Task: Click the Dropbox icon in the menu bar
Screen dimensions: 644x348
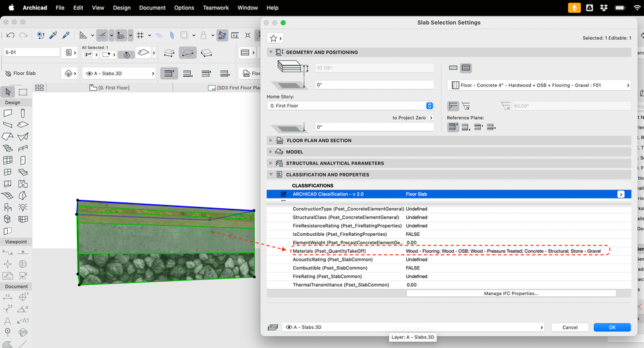Action: click(605, 8)
